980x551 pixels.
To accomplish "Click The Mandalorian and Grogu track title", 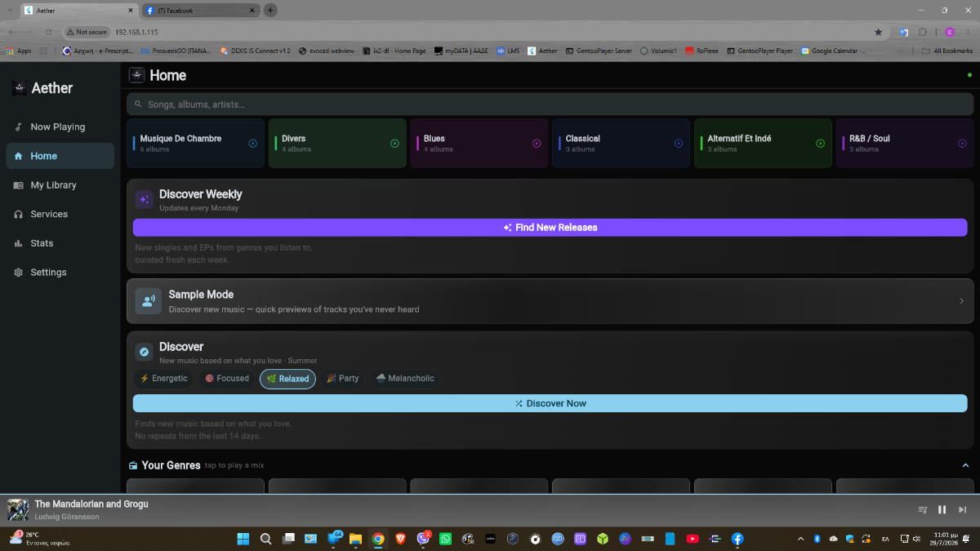I will pyautogui.click(x=91, y=504).
